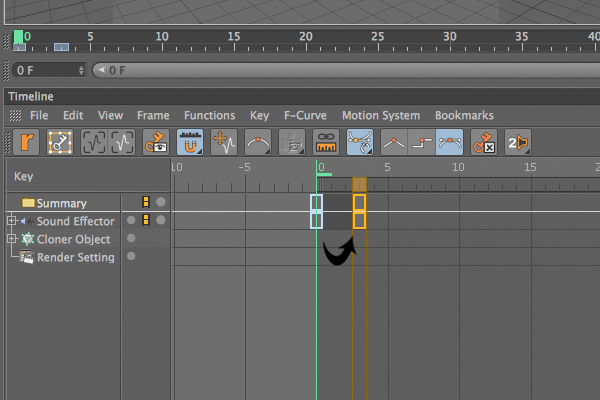
Task: Click the frame field stepper arrows
Action: [x=81, y=70]
